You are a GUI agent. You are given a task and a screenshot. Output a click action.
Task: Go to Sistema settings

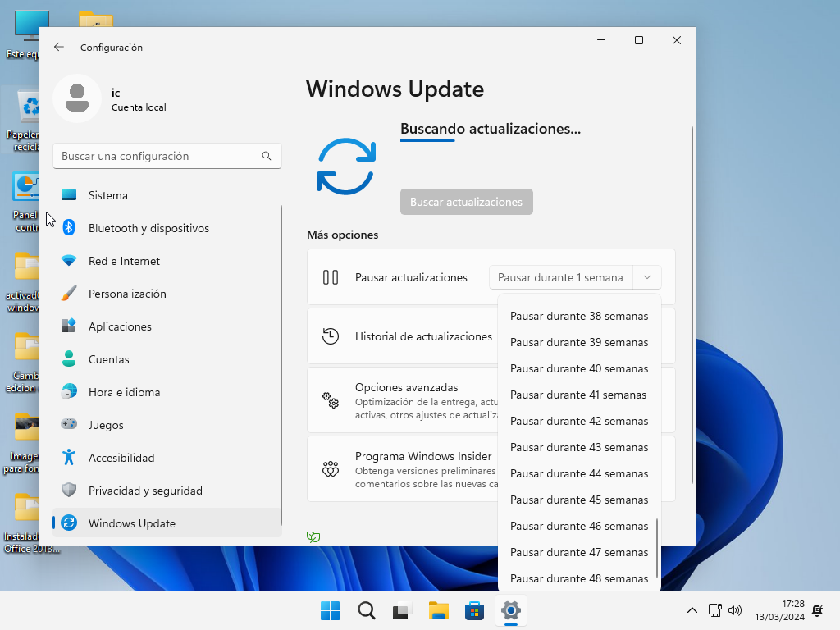pos(166,195)
